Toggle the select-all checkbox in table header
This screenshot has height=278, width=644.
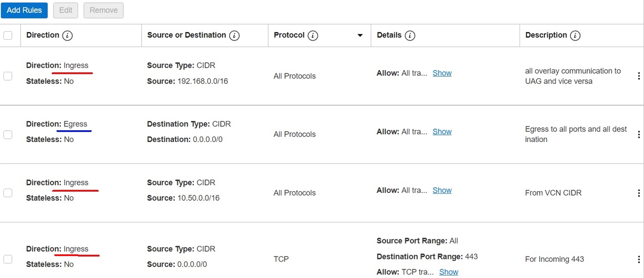point(8,36)
